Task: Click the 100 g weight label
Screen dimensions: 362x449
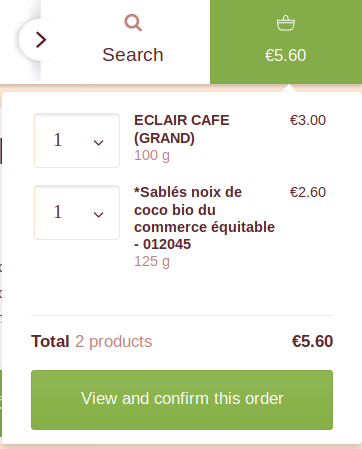Action: tap(152, 156)
